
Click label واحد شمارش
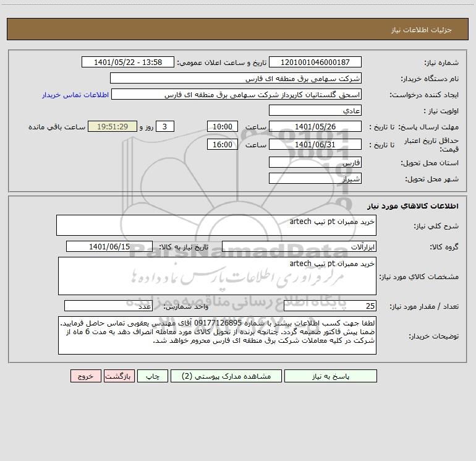pos(186,307)
